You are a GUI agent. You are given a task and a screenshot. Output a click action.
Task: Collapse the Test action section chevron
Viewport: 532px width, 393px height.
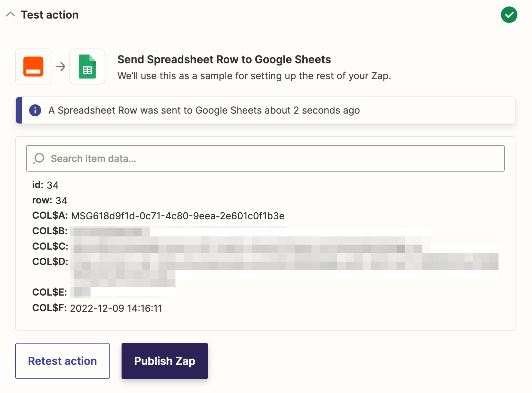11,14
